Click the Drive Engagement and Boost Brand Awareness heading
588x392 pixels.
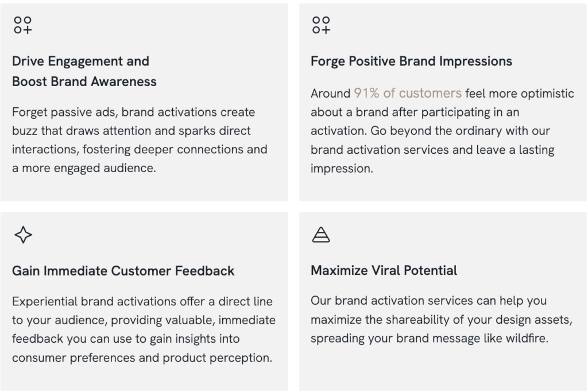tap(84, 71)
